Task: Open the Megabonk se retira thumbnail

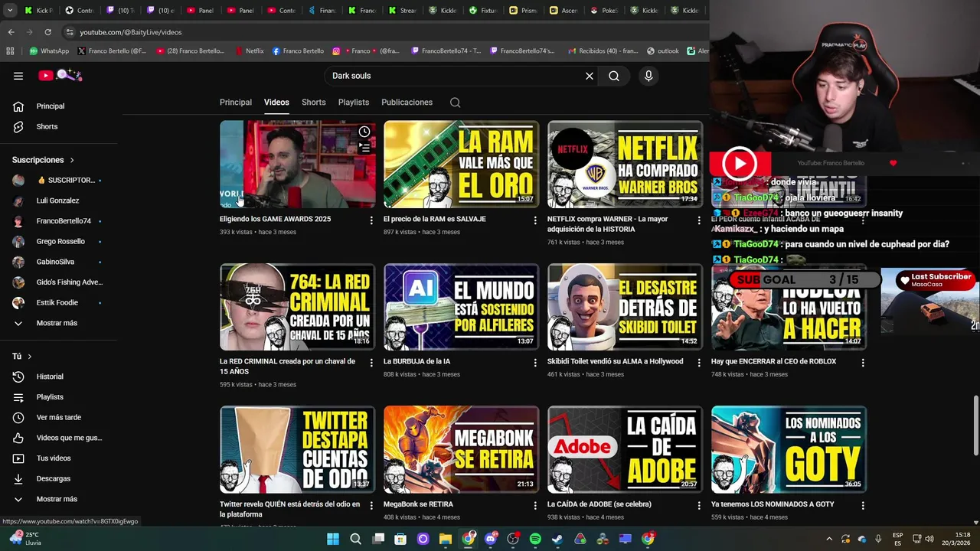Action: click(461, 450)
